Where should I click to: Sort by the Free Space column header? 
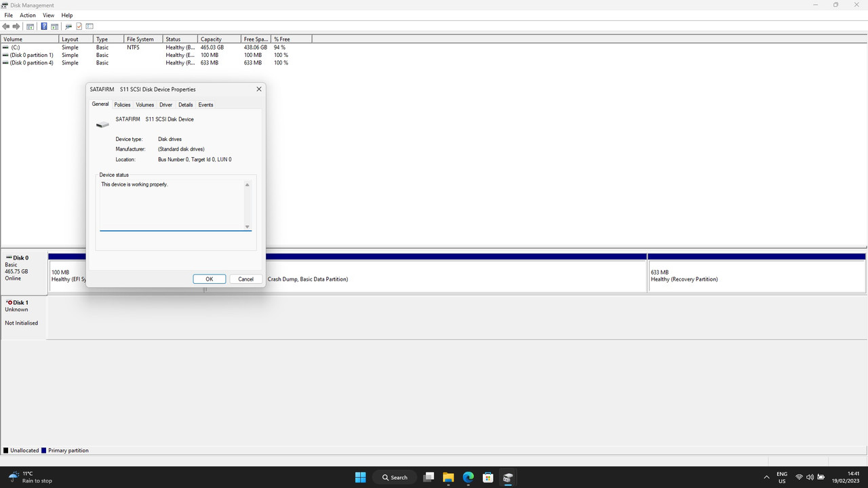pyautogui.click(x=256, y=39)
